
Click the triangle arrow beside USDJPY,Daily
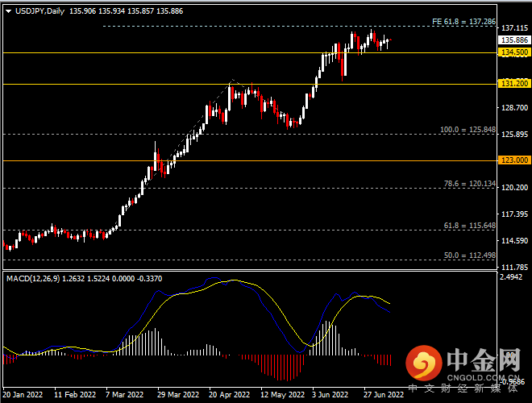(x=9, y=11)
